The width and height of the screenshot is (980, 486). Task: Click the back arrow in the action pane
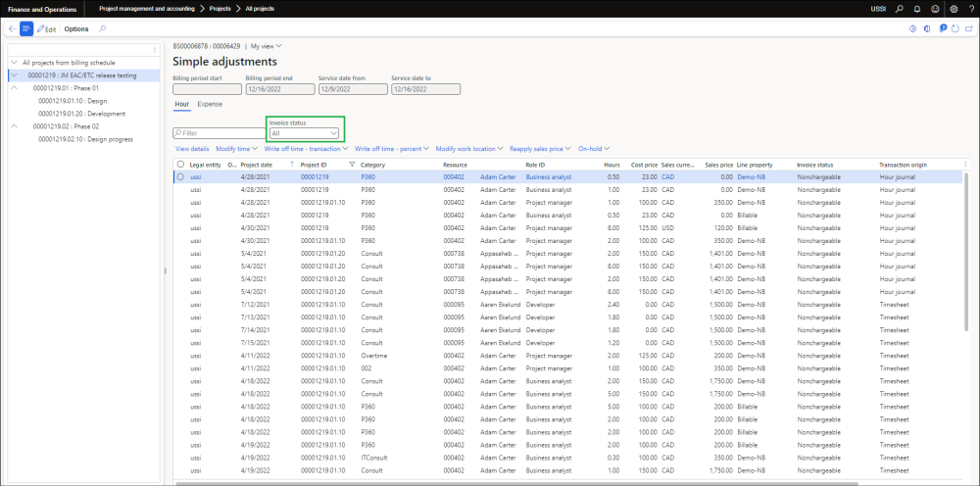point(11,29)
